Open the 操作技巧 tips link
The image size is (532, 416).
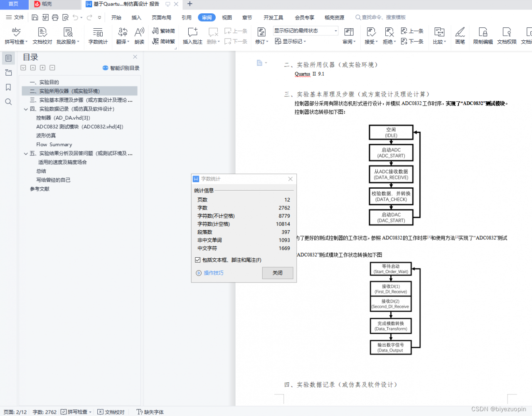coord(214,273)
